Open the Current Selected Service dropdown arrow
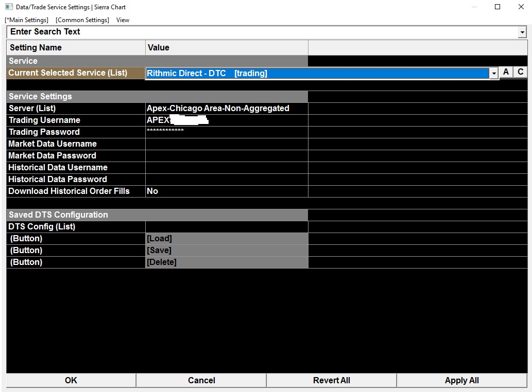Viewport: 532px width, 392px height. pos(494,73)
